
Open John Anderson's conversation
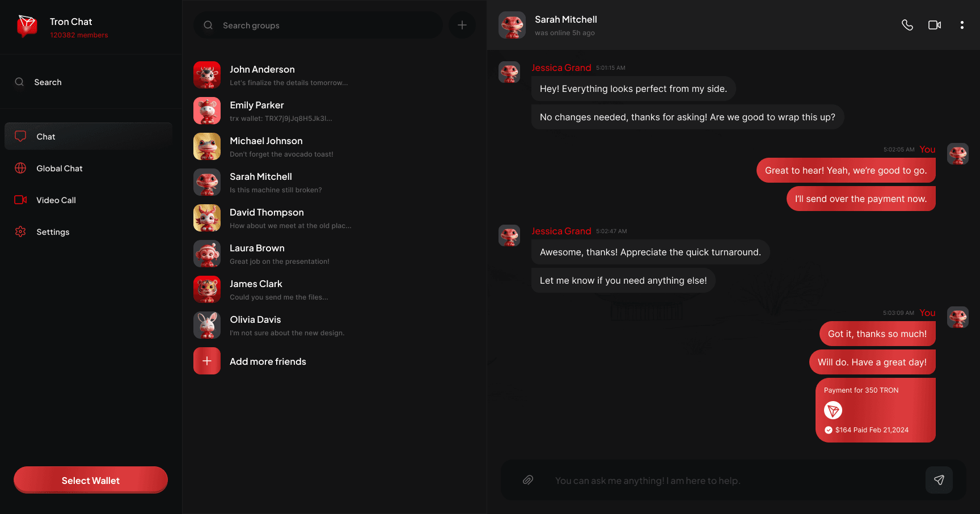coord(335,75)
